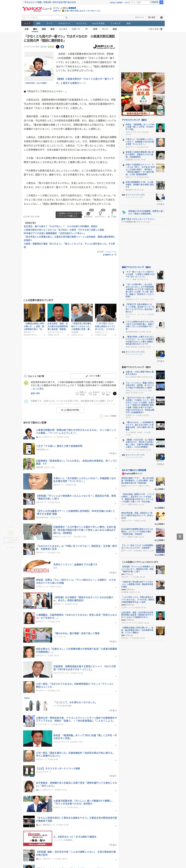Click the コメントを書く button
The image size is (186, 868).
(x=93, y=376)
